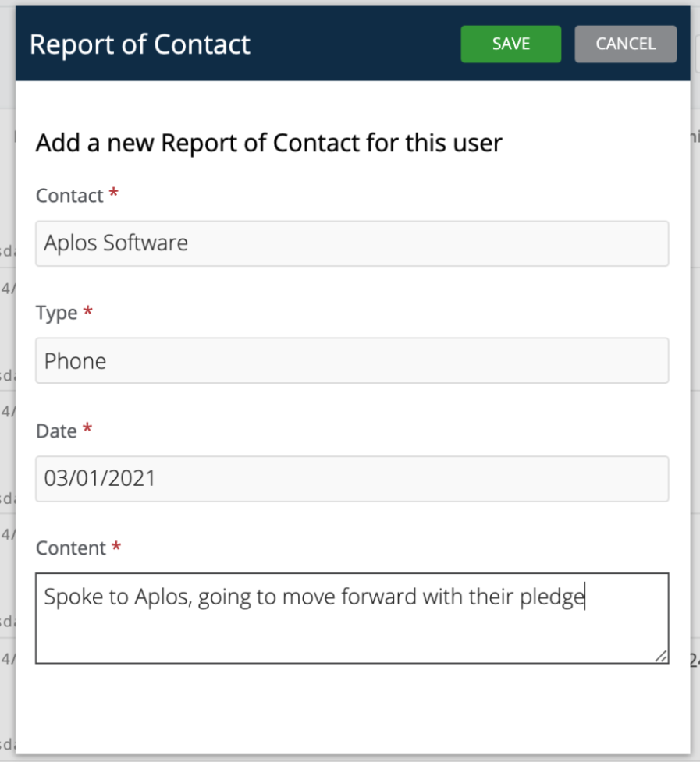This screenshot has height=762, width=700.
Task: Click inside the Content text area
Action: tap(352, 618)
